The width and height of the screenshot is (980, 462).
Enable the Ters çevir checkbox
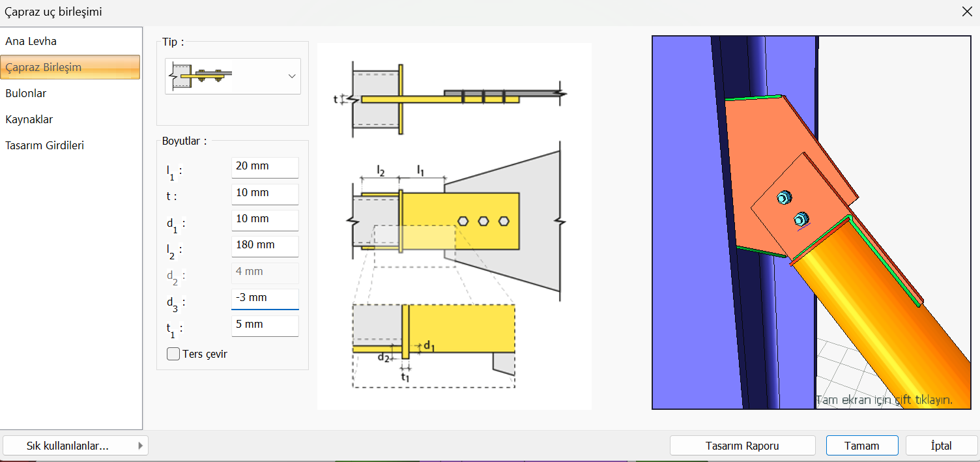[173, 354]
